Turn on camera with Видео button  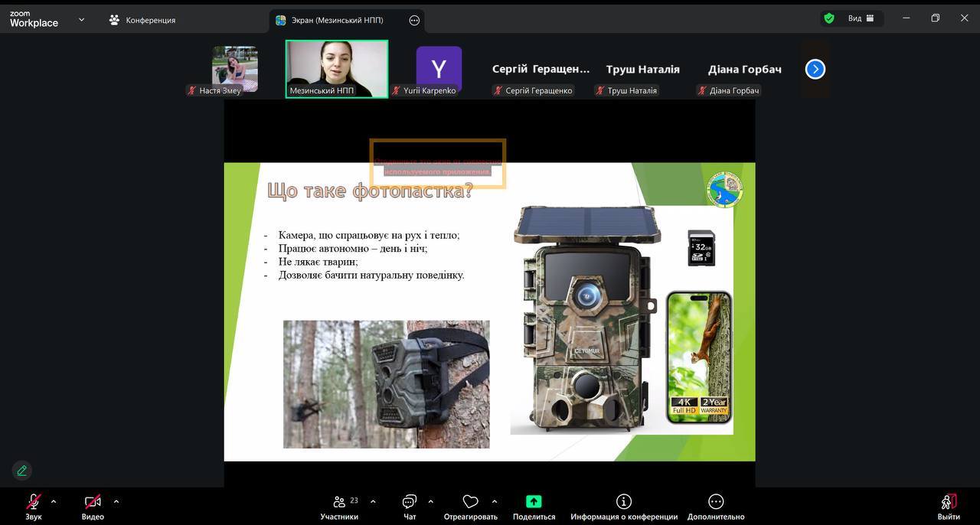[x=93, y=503]
